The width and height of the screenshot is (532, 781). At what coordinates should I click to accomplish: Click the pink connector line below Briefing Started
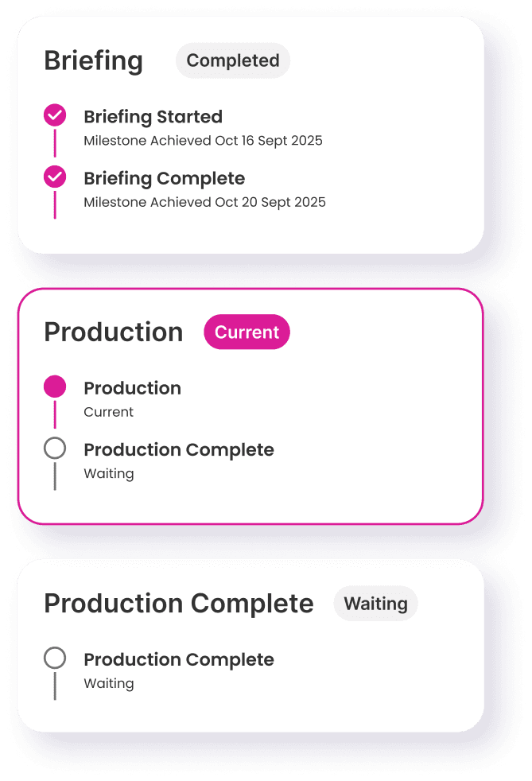click(55, 143)
